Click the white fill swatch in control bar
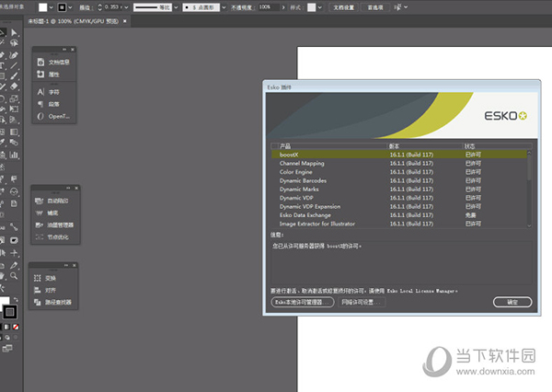The height and width of the screenshot is (392, 552). click(42, 7)
